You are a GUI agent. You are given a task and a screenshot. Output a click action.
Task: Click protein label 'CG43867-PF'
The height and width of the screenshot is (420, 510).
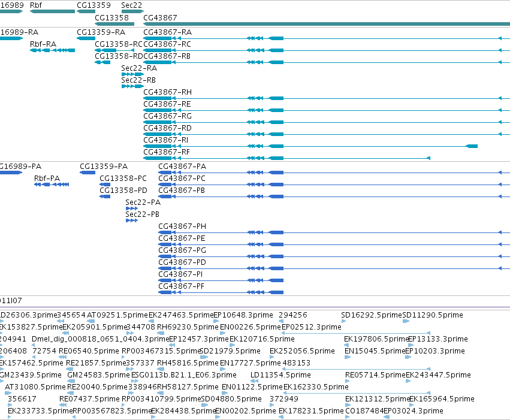coord(181,286)
